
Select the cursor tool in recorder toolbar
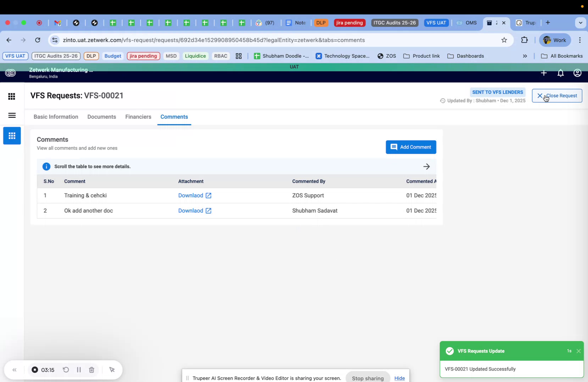112,370
